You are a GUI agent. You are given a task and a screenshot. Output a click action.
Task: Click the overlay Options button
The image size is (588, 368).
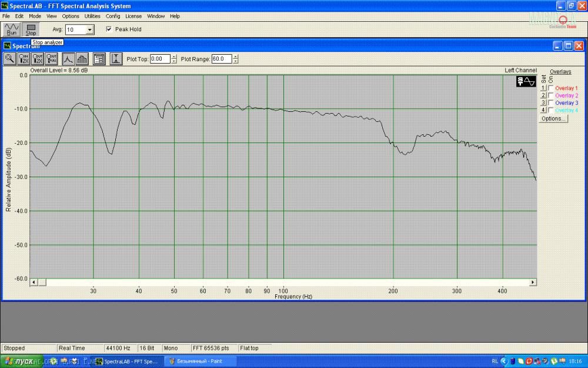pos(553,118)
